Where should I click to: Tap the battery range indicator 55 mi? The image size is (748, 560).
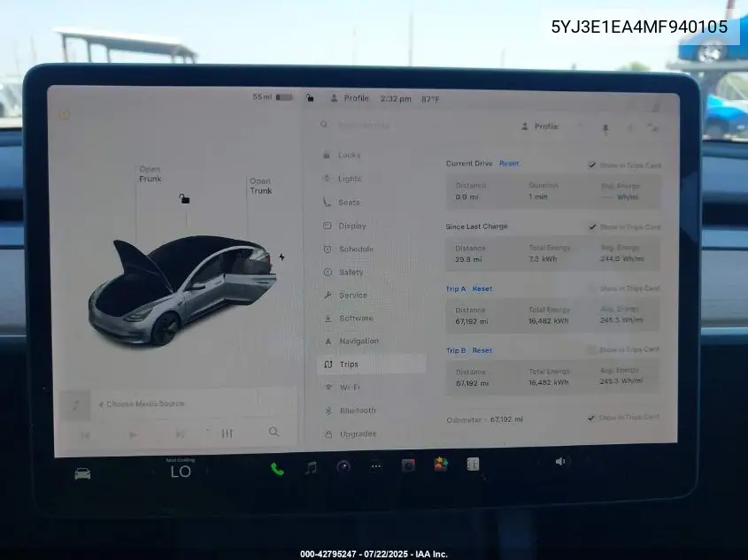(x=273, y=96)
